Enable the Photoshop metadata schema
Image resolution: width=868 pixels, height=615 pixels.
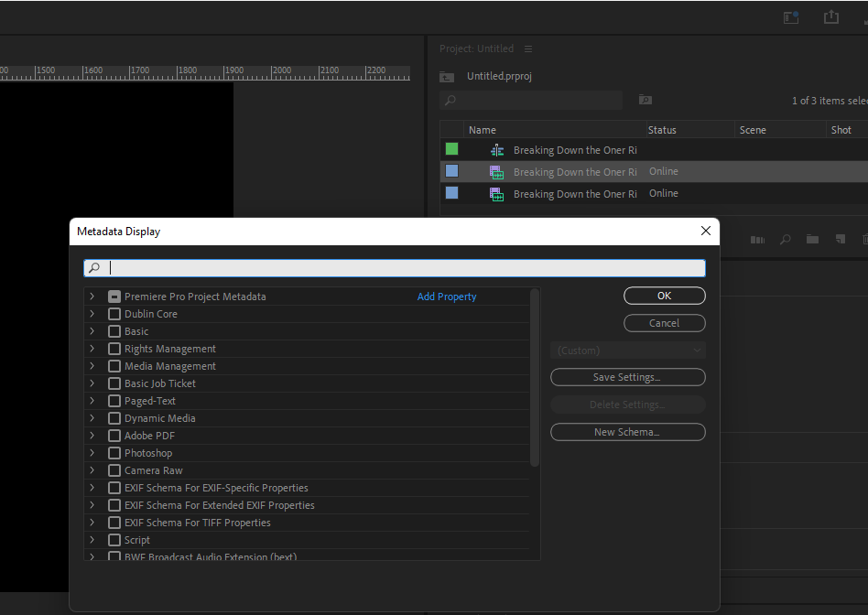click(114, 453)
